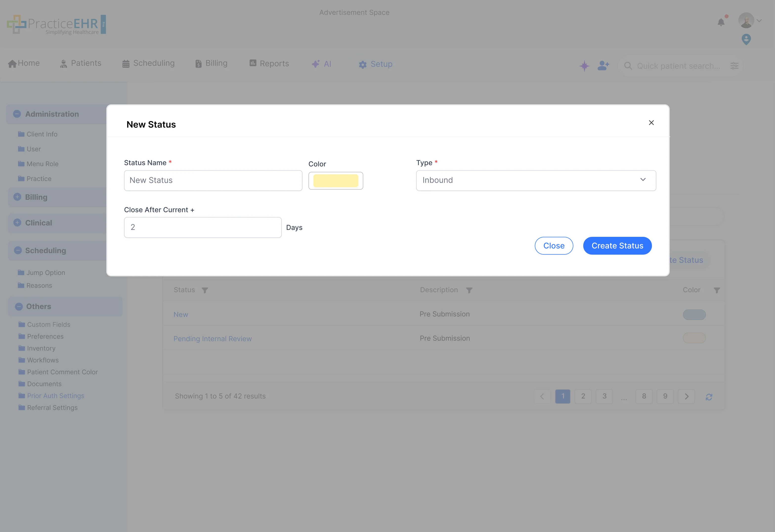Click the Status Name input field
This screenshot has width=775, height=532.
(213, 180)
